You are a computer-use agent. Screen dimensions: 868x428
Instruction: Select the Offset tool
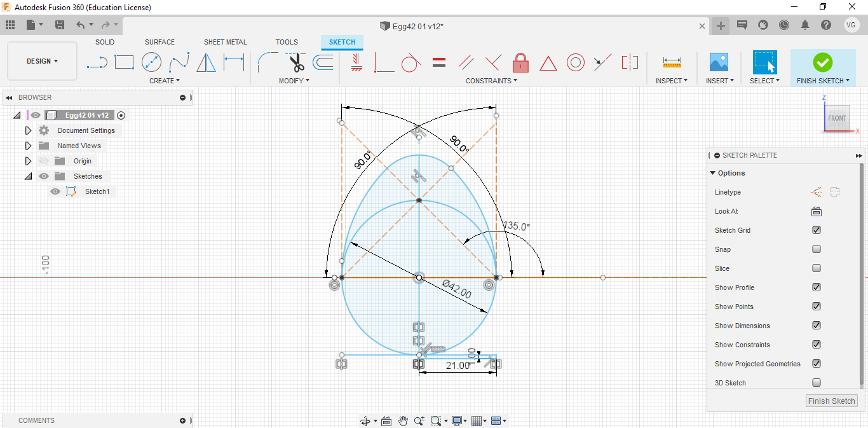[x=323, y=62]
